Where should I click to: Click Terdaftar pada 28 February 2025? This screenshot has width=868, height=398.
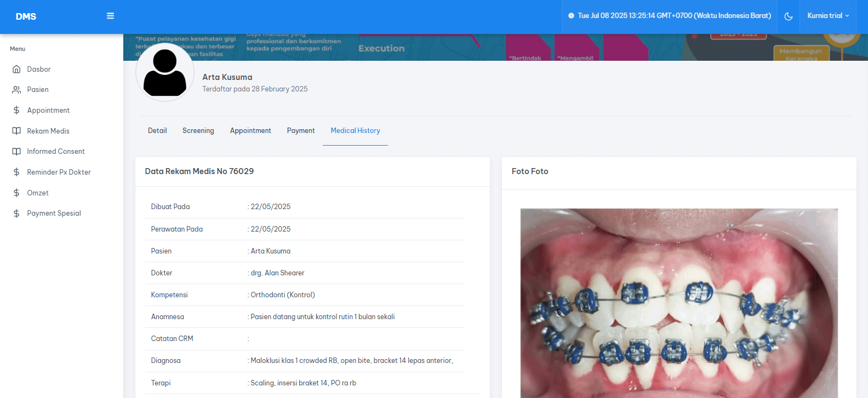point(255,89)
